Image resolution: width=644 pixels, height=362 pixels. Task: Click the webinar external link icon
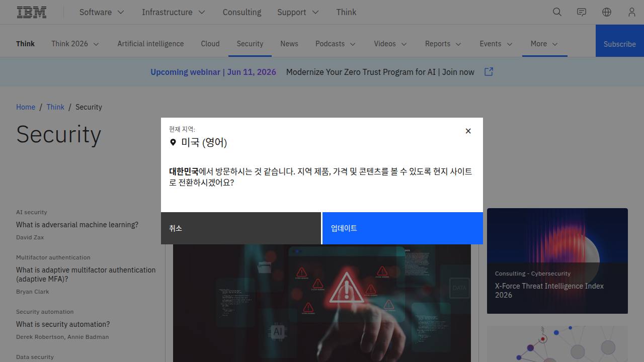point(489,72)
